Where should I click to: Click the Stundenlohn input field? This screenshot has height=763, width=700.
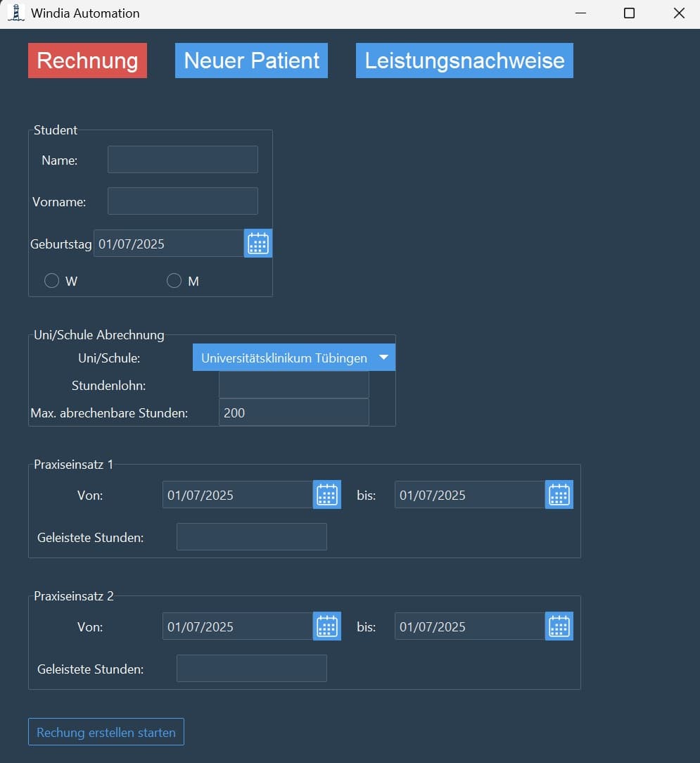point(293,385)
